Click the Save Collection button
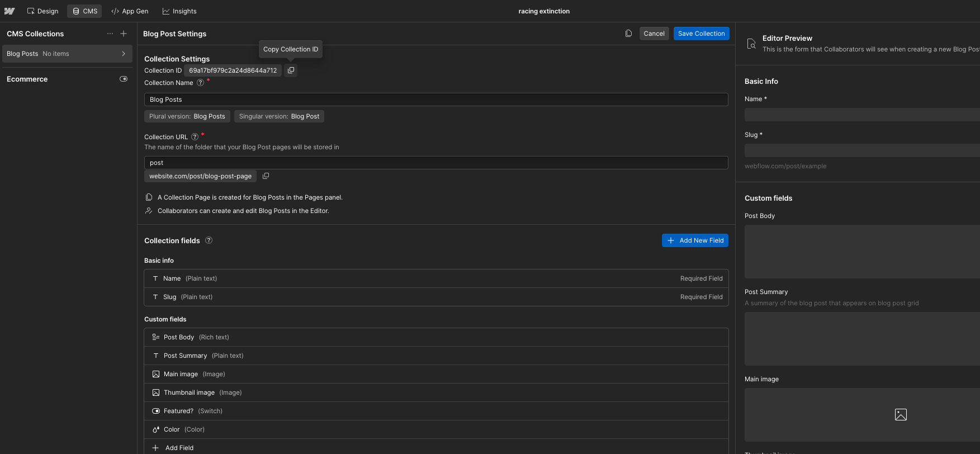This screenshot has height=454, width=980. (701, 34)
